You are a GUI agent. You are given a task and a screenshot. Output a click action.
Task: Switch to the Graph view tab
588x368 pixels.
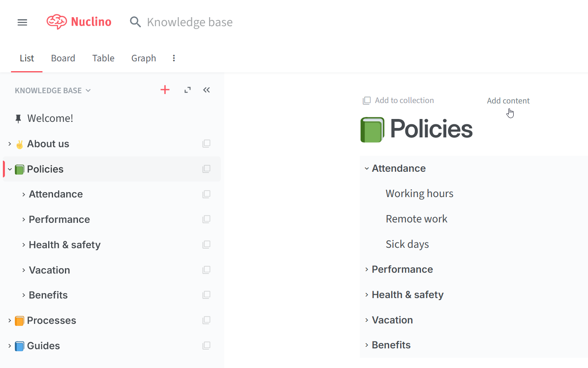click(144, 58)
